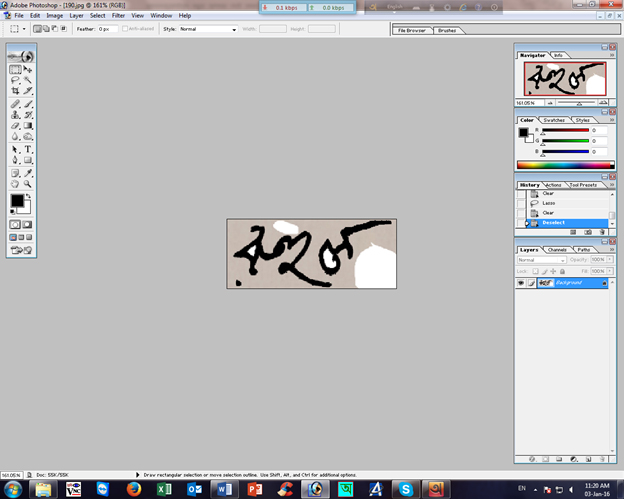Create new layer icon in Layers panel
Viewport: 624px width, 499px height.
588,459
